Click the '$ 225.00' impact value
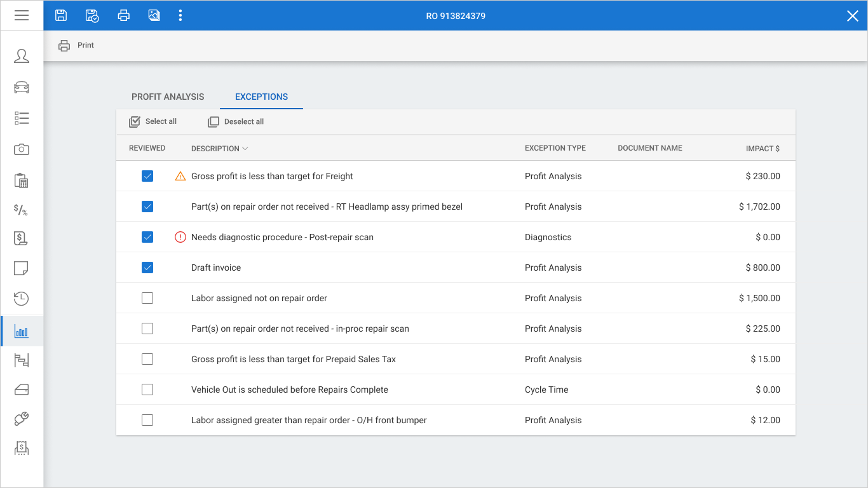Viewport: 868px width, 488px height. tap(763, 329)
